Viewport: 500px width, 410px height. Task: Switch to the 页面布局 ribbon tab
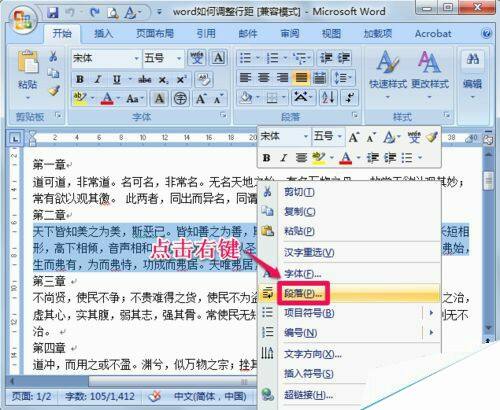pos(155,33)
